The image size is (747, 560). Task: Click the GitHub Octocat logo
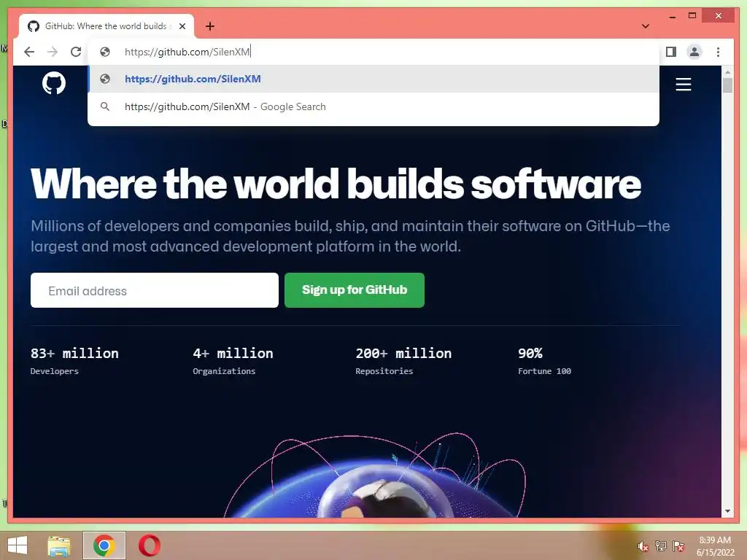(x=54, y=83)
